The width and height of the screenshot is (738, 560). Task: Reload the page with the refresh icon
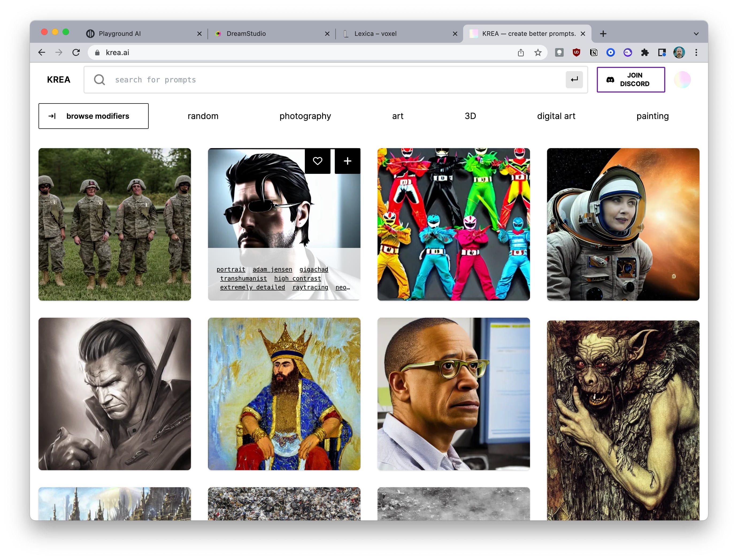coord(76,52)
